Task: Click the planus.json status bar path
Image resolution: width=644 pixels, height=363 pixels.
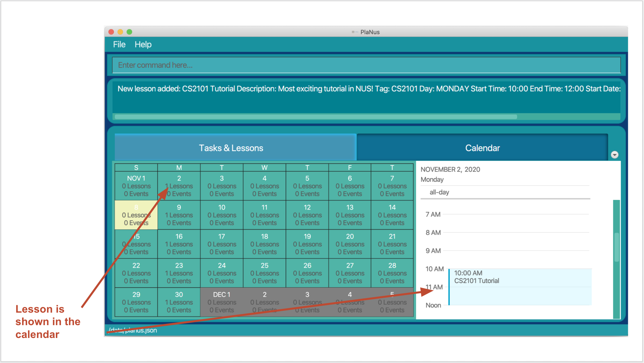Action: [x=133, y=330]
